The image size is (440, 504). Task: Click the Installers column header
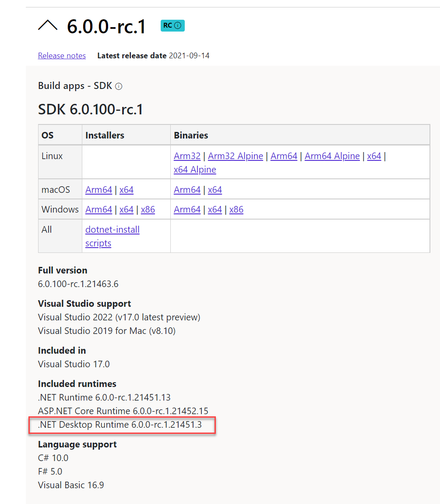click(x=105, y=135)
